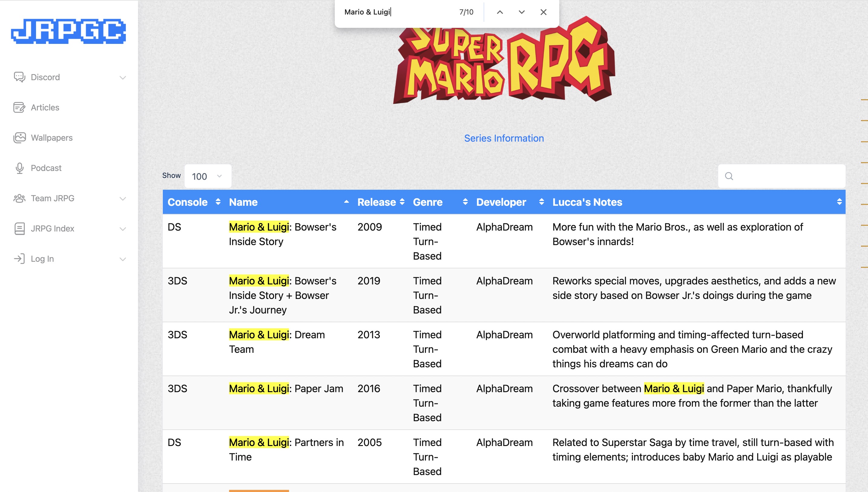
Task: Focus the table search input field
Action: pos(781,176)
